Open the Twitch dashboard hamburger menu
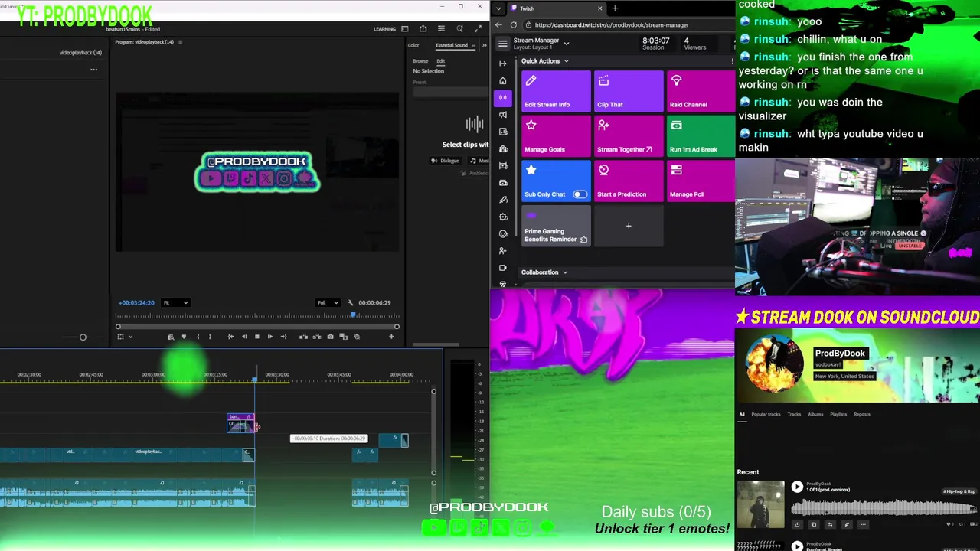This screenshot has width=980, height=551. click(502, 44)
